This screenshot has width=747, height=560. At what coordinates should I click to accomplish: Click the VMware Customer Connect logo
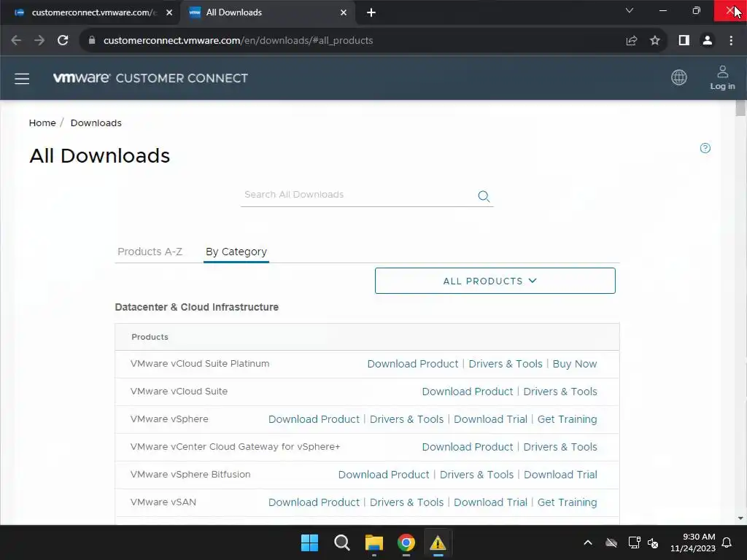(150, 78)
